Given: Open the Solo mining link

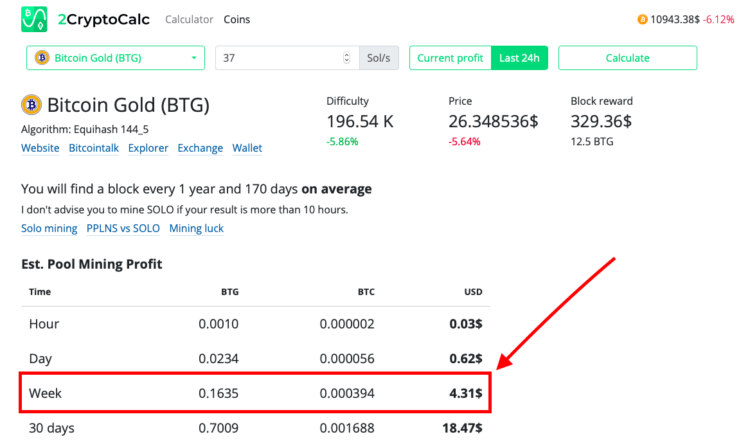Looking at the screenshot, I should (x=49, y=229).
